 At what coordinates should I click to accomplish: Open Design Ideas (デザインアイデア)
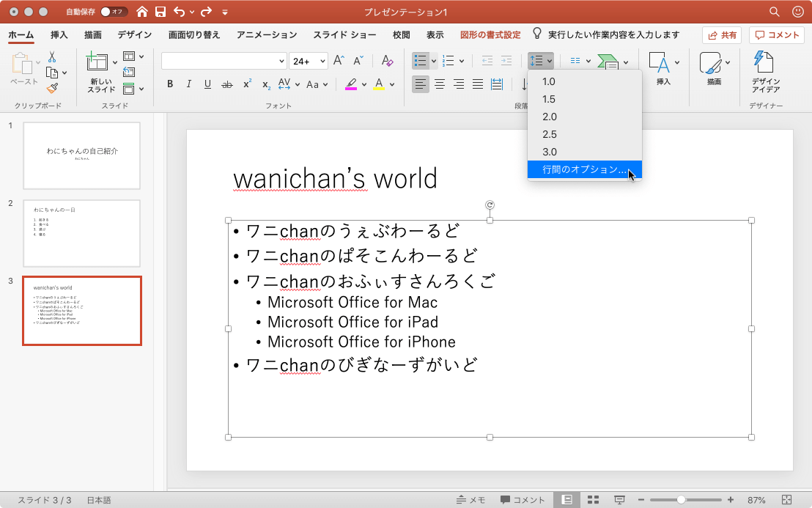765,73
